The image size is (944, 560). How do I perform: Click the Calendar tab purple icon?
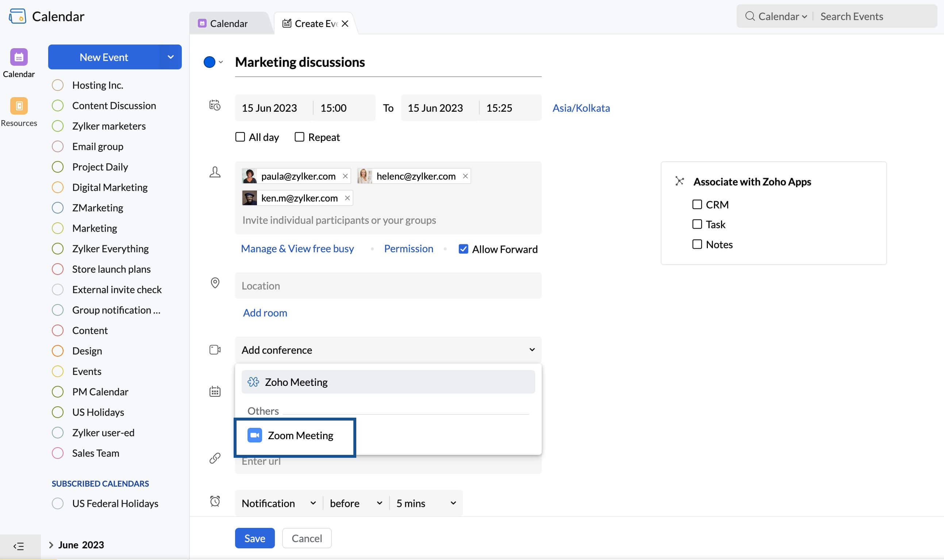coord(202,23)
